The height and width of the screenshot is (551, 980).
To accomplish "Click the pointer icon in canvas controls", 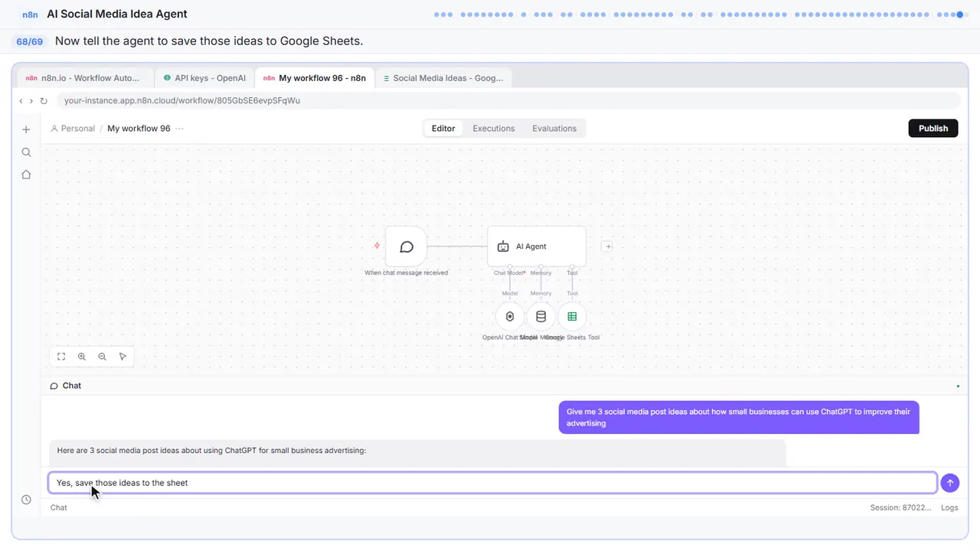I will click(122, 357).
